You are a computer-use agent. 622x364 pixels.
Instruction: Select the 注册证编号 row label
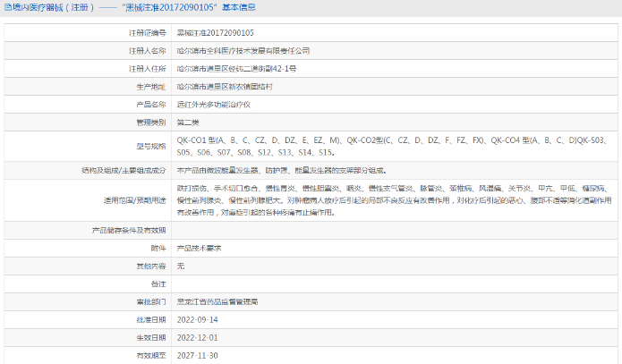[147, 33]
